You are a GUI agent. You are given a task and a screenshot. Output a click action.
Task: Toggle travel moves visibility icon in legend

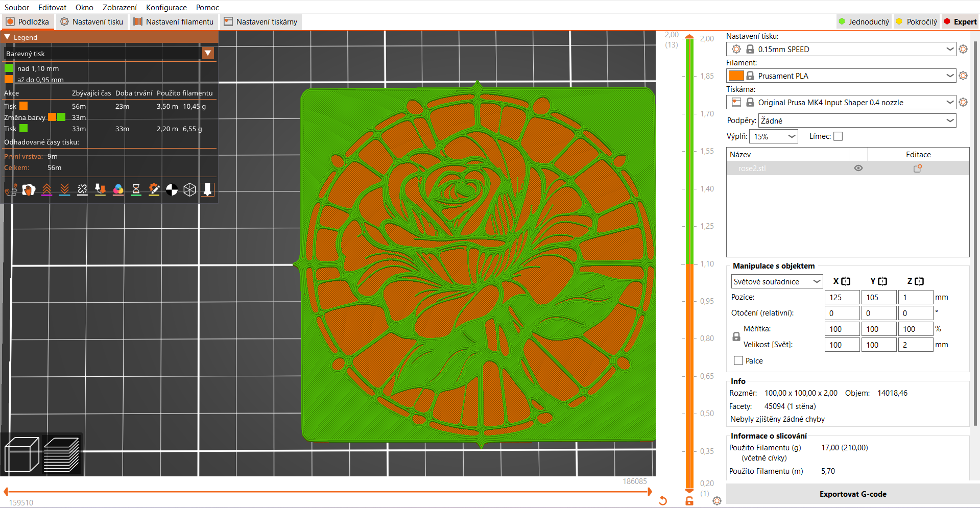(11, 190)
